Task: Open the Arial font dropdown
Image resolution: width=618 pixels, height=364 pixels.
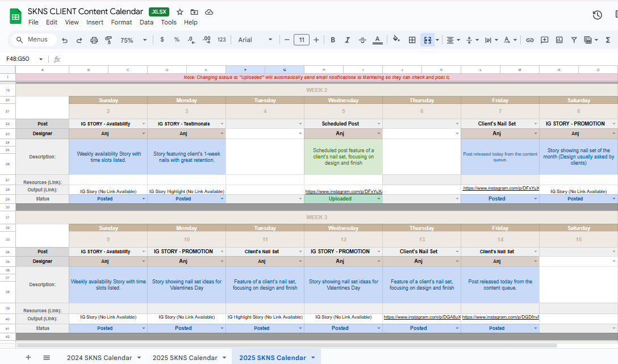Action: [254, 40]
